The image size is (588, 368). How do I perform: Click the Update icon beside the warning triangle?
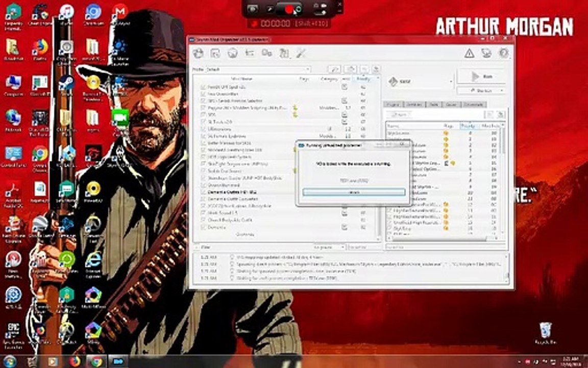(486, 53)
